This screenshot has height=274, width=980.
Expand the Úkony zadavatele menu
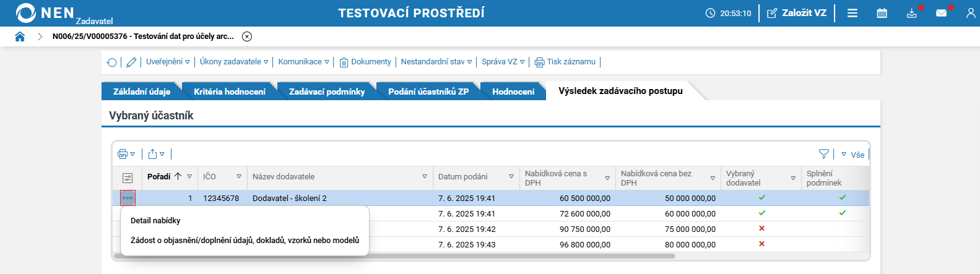click(x=234, y=62)
